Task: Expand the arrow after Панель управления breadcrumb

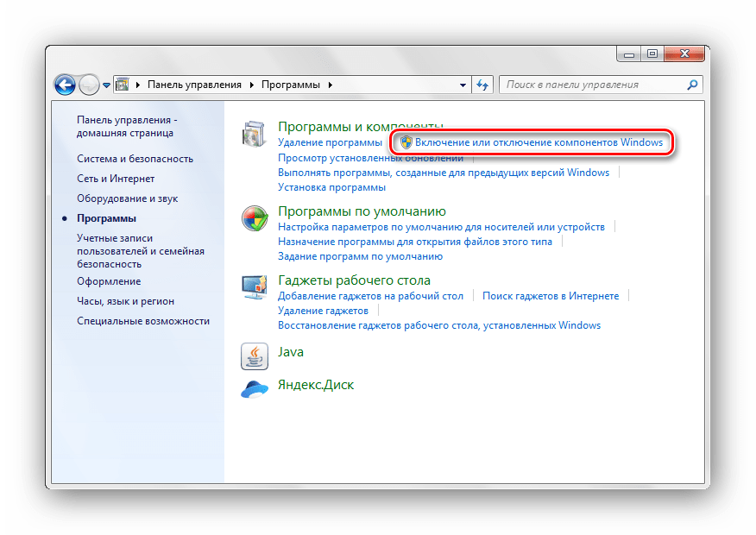Action: tap(252, 85)
